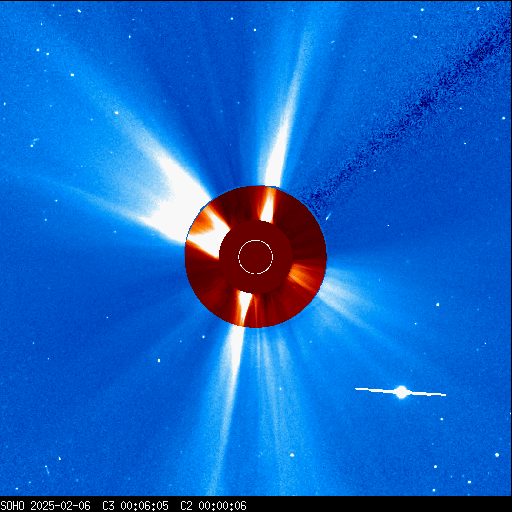Click the C3 00:06:05 timestamp

[135, 506]
